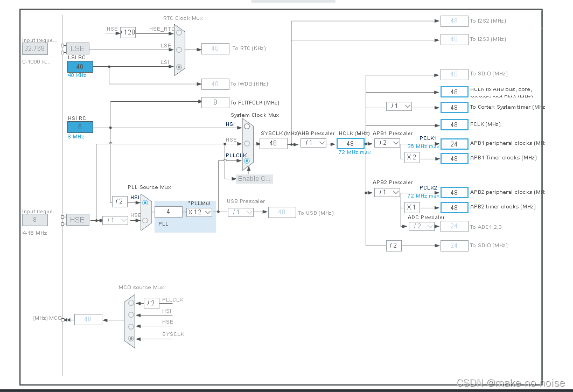Click the LSE oscillator block

(78, 48)
